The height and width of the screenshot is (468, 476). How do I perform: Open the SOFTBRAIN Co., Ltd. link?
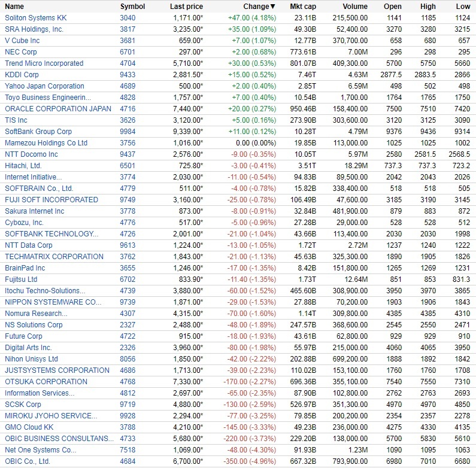pos(39,189)
